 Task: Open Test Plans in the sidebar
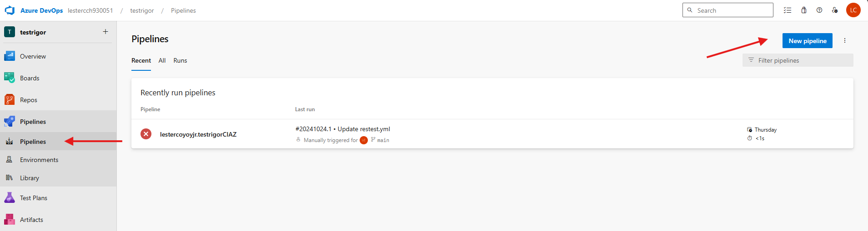tap(34, 198)
